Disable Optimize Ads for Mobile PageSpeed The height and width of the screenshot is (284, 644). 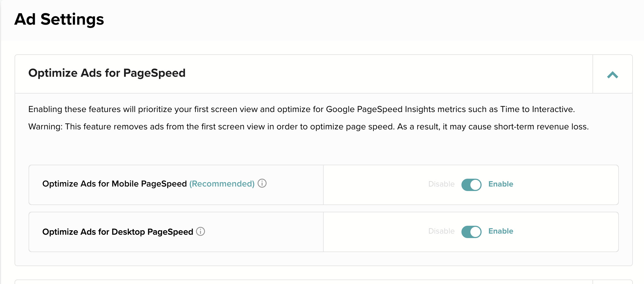coord(471,184)
